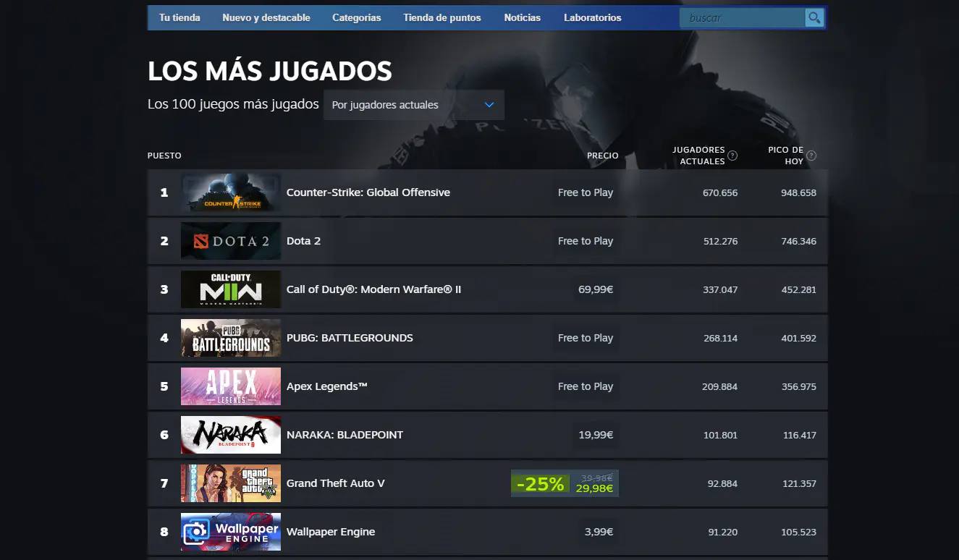
Task: Open the Por jugadores actuales dropdown
Action: [x=414, y=105]
